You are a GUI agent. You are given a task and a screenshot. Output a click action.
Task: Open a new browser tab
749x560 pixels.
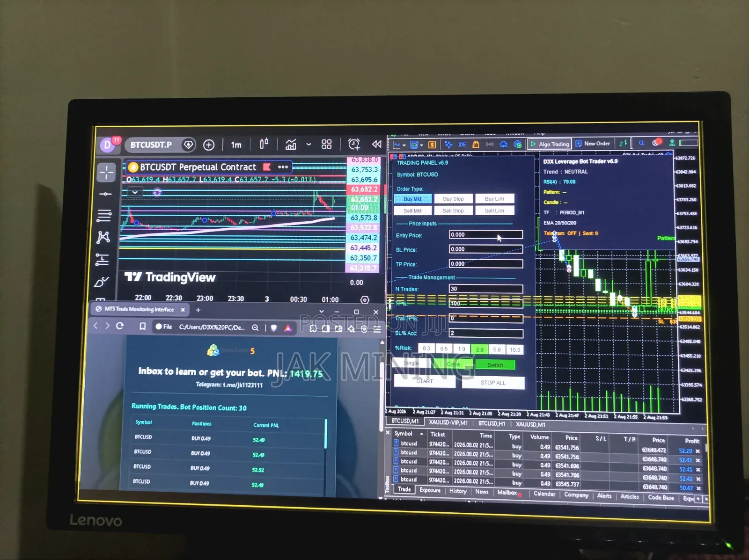(198, 310)
